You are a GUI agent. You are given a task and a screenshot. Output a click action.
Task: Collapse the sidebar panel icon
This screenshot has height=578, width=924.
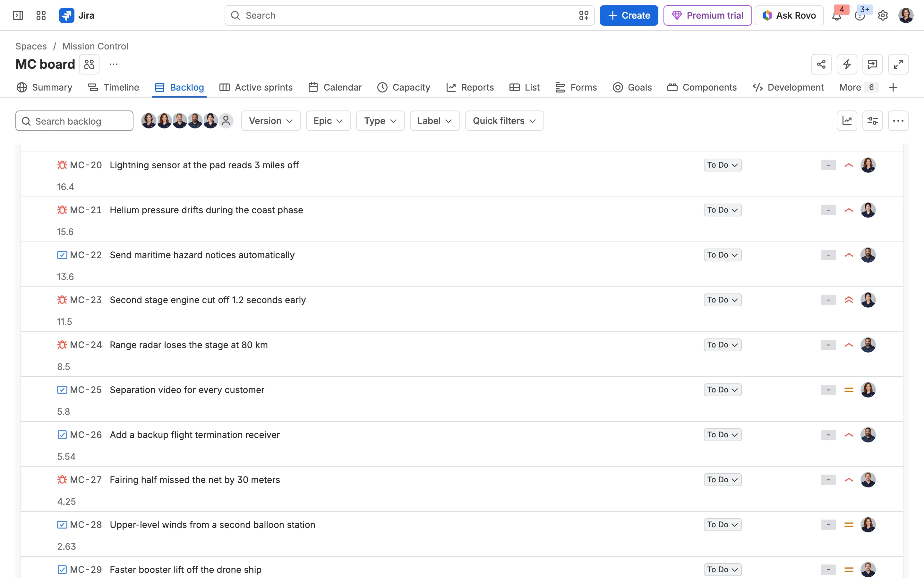pos(18,15)
